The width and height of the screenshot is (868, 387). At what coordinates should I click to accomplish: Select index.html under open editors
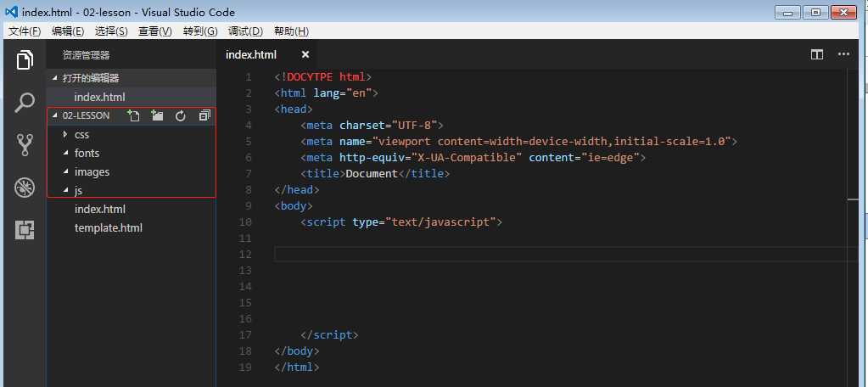tap(132, 97)
